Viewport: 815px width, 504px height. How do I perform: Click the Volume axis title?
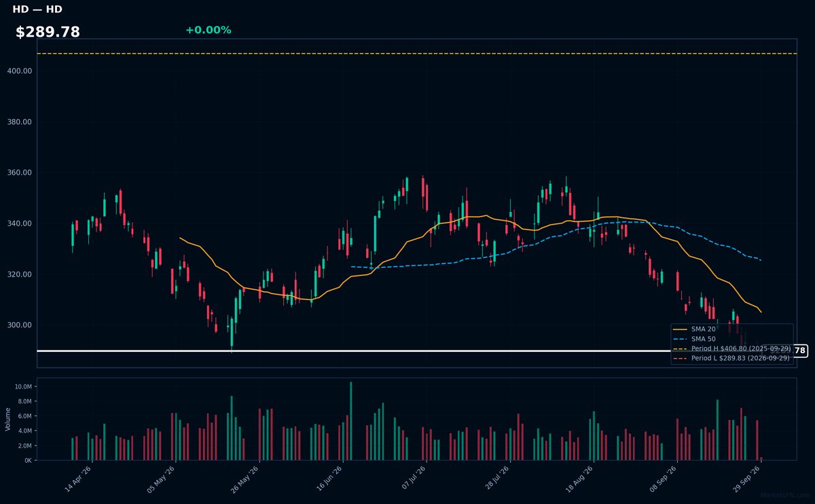[x=8, y=419]
